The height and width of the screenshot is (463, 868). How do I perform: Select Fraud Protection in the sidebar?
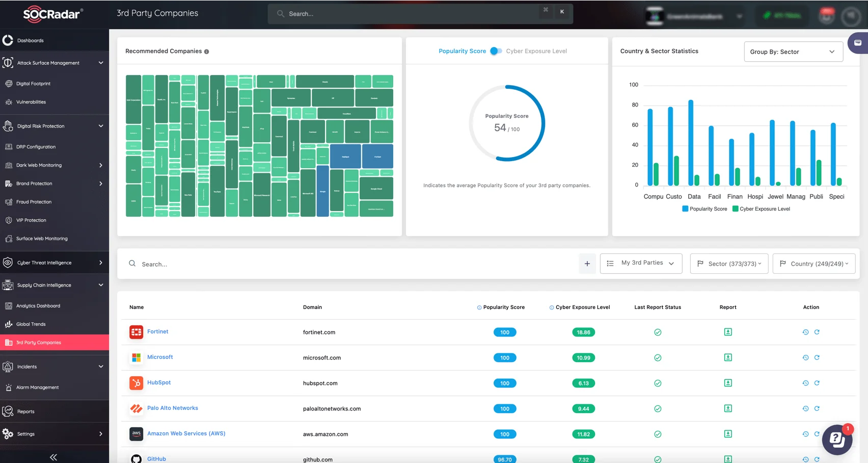coord(34,201)
